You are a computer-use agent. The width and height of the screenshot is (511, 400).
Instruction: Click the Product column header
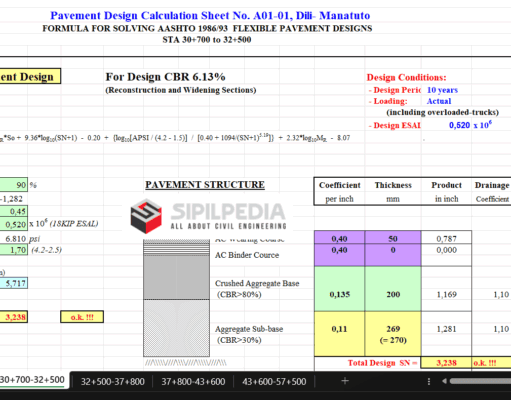click(x=447, y=185)
